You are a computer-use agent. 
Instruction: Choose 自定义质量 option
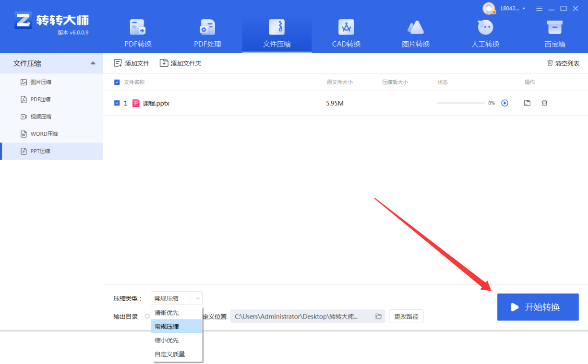177,354
